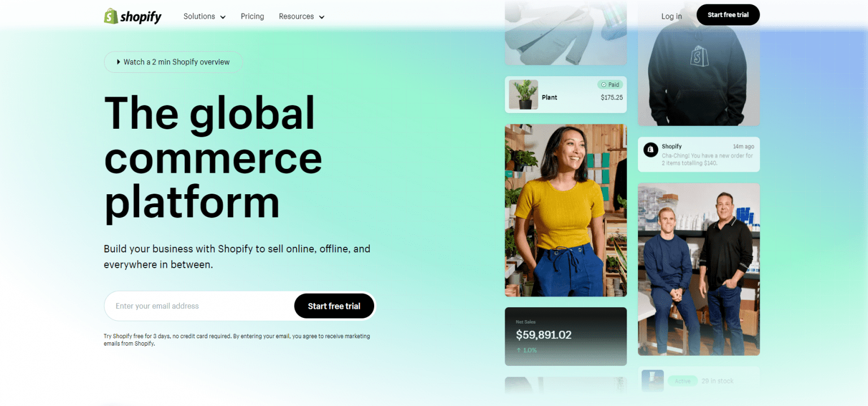The image size is (868, 406).
Task: Watch a 2 min Shopify overview
Action: [x=173, y=62]
